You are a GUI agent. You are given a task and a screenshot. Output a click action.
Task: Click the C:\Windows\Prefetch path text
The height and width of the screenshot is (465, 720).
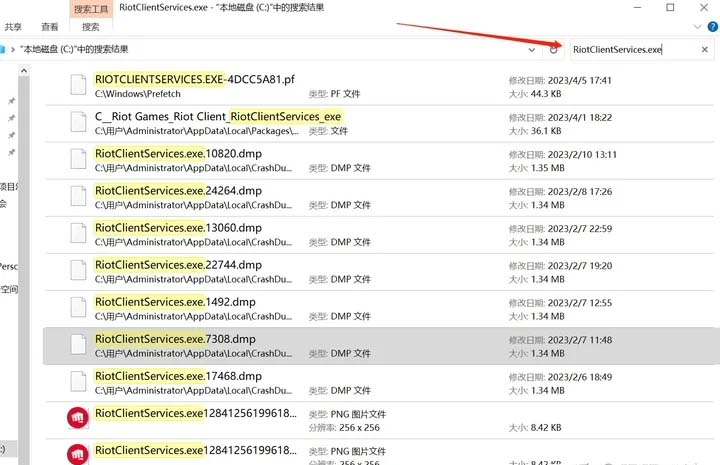pyautogui.click(x=137, y=94)
